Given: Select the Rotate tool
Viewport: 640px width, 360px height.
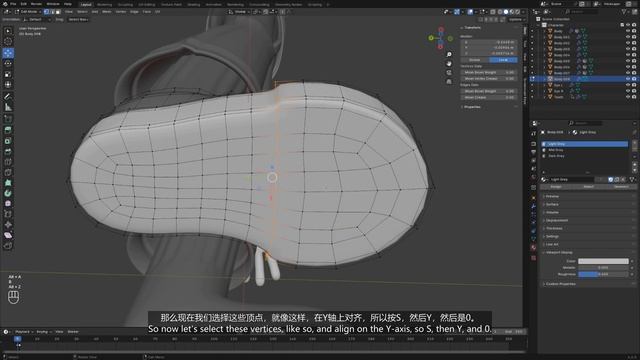Looking at the screenshot, I should [8, 64].
